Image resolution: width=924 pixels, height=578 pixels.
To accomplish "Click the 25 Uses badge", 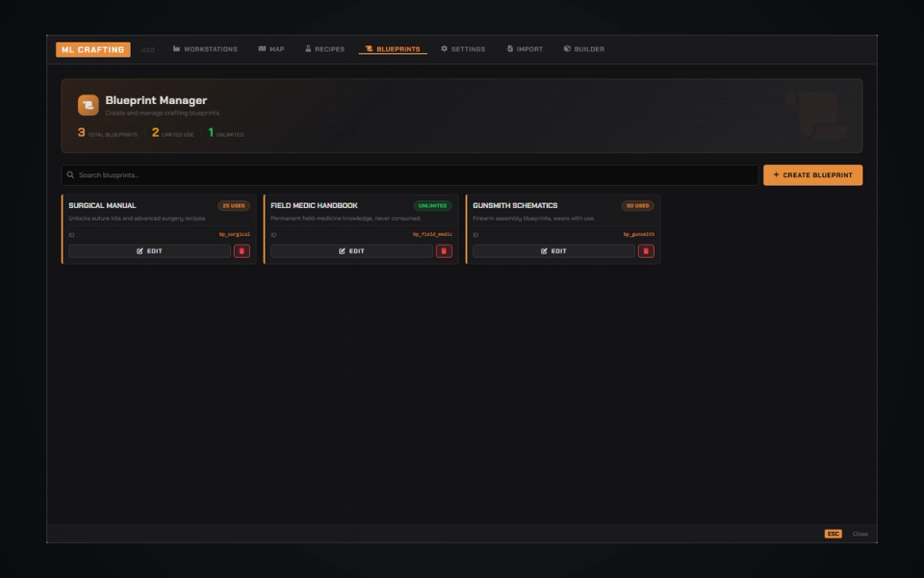I will pos(234,206).
